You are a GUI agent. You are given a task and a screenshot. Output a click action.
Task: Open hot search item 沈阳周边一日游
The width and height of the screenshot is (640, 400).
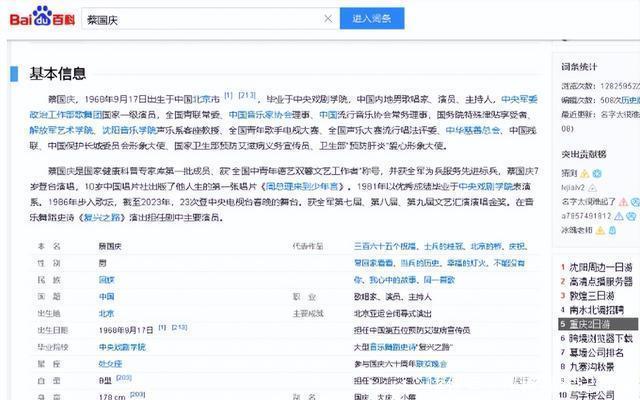click(x=601, y=267)
